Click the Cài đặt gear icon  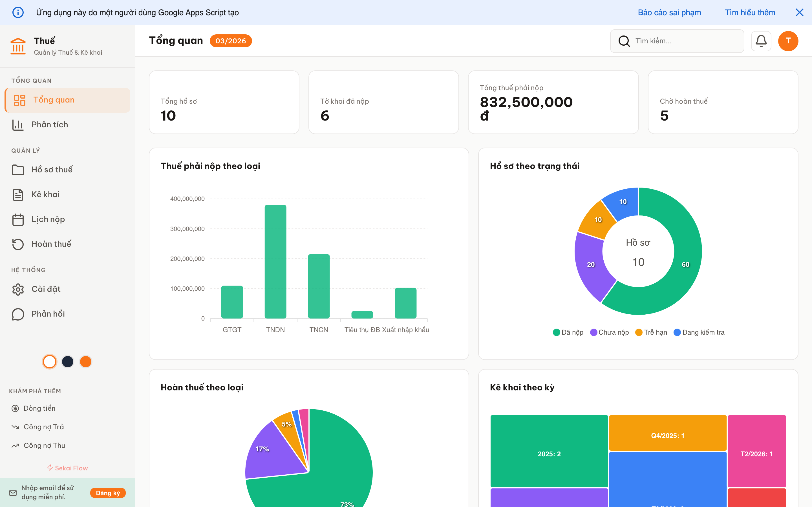[18, 289]
